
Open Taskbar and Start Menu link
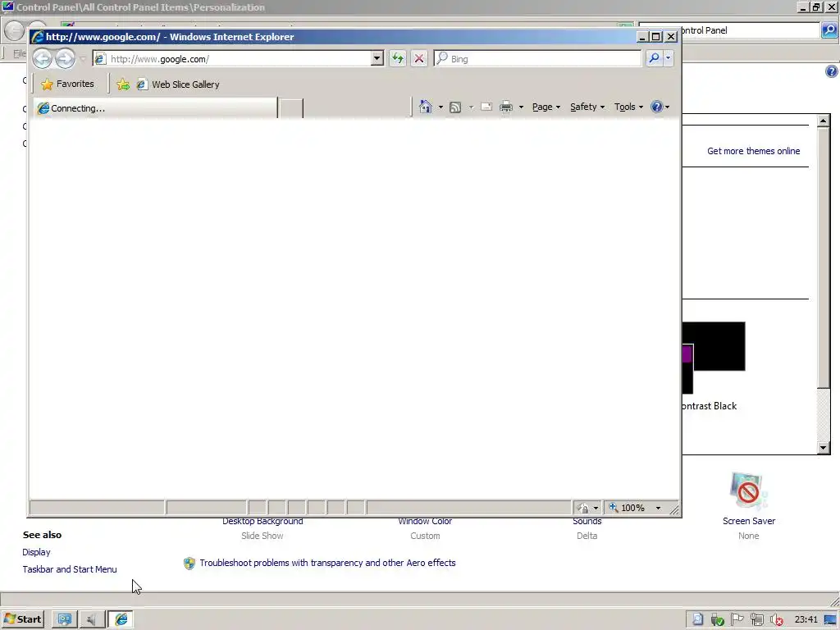[x=70, y=569]
